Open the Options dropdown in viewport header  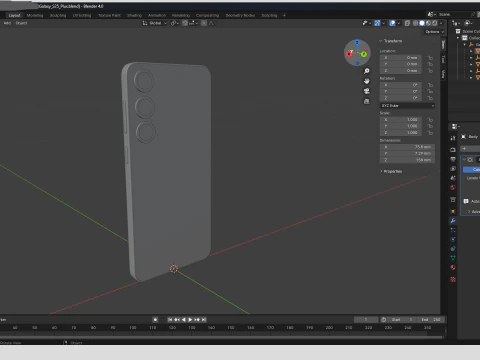434,32
